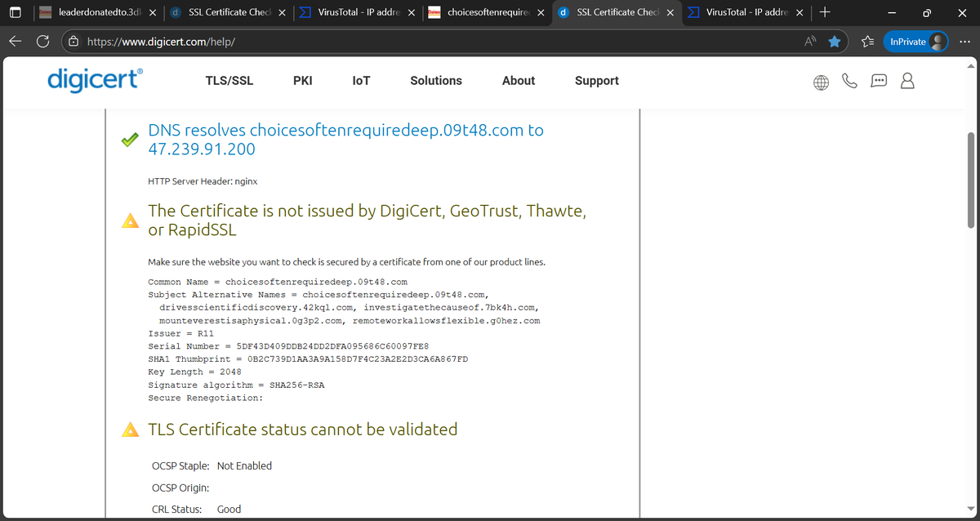Viewport: 980px width, 521px height.
Task: Go back using the browser back arrow
Action: click(x=16, y=41)
